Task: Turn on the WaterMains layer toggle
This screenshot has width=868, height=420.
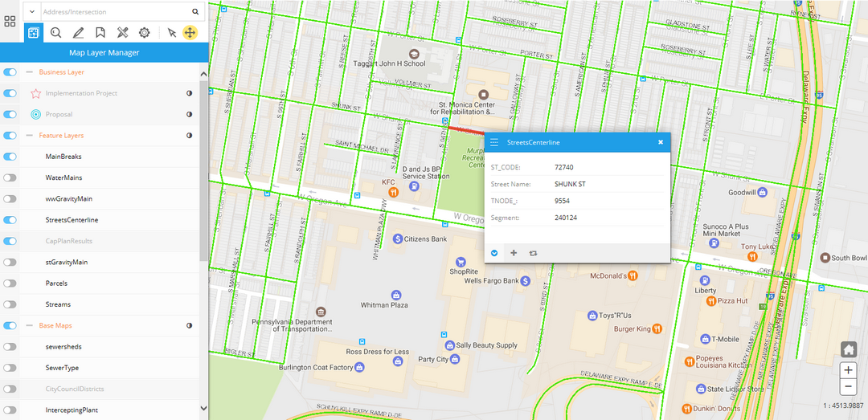Action: (x=10, y=177)
